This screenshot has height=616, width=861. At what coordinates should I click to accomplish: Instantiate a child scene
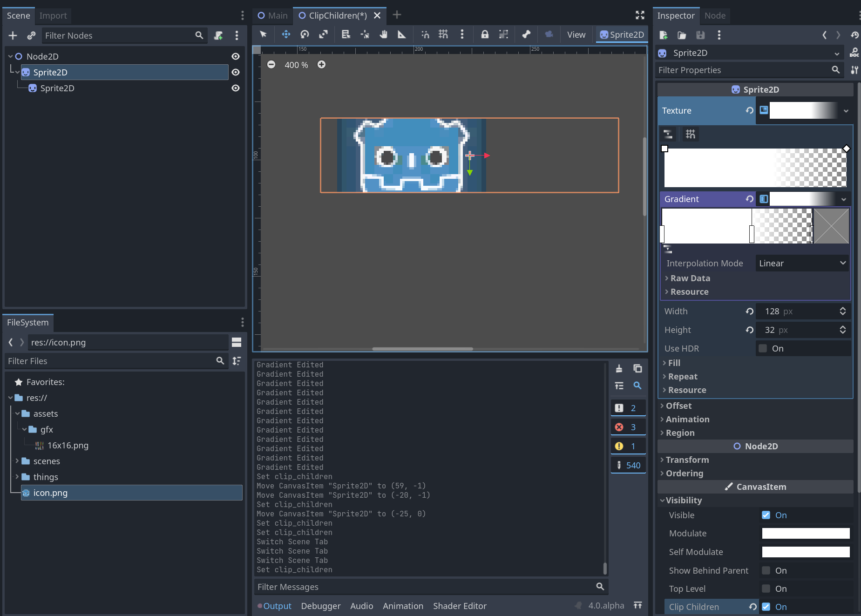32,35
